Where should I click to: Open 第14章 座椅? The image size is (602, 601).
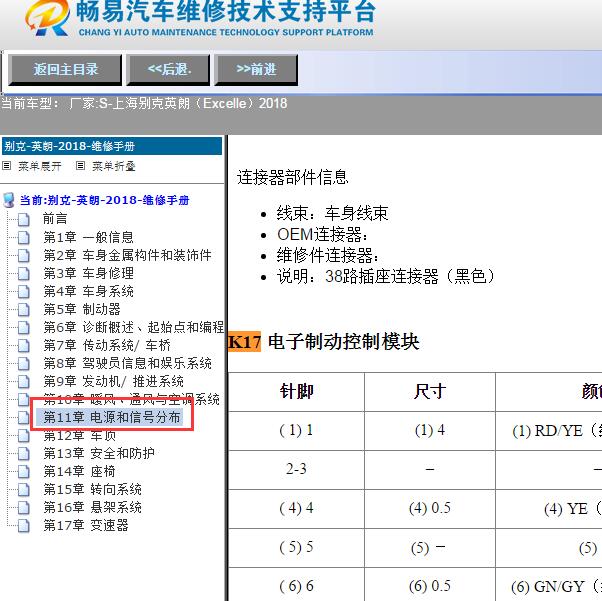[79, 472]
